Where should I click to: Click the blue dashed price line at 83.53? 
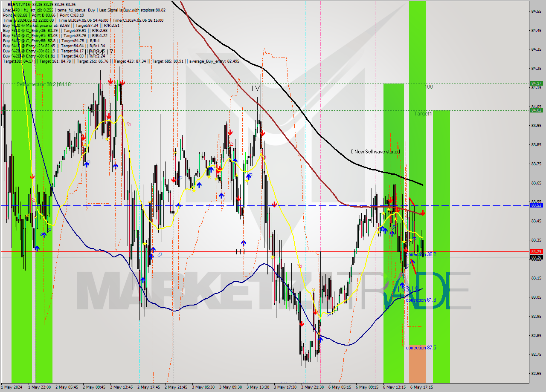[171, 206]
